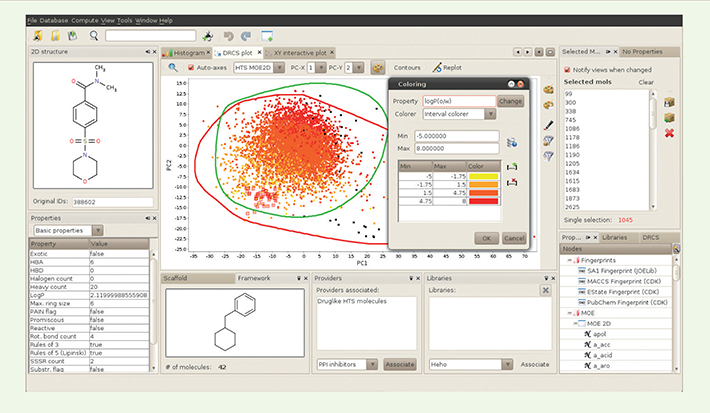This screenshot has width=710, height=413.
Task: Open the HTS MOE2D dropdown
Action: [x=259, y=67]
